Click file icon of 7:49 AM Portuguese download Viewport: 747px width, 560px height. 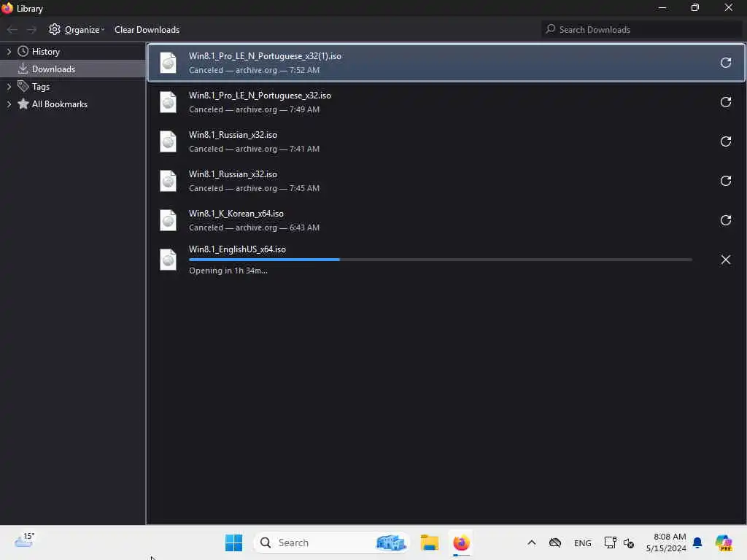[168, 102]
